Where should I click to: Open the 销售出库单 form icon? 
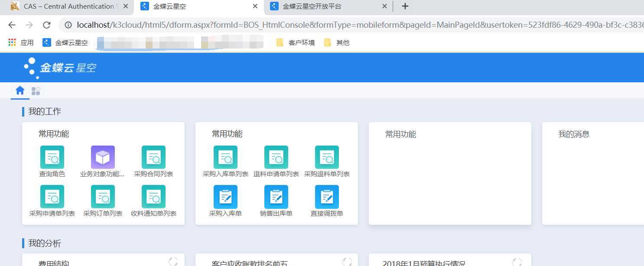tap(276, 196)
